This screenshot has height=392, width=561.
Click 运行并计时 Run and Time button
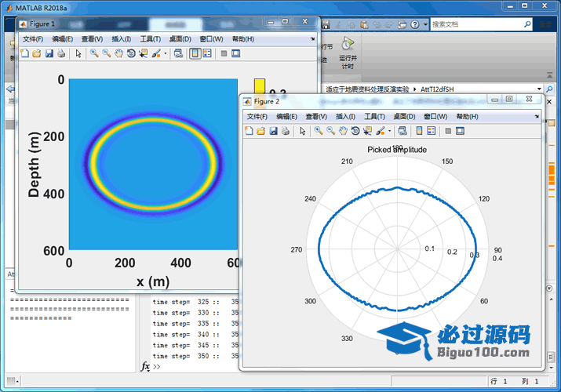[348, 53]
